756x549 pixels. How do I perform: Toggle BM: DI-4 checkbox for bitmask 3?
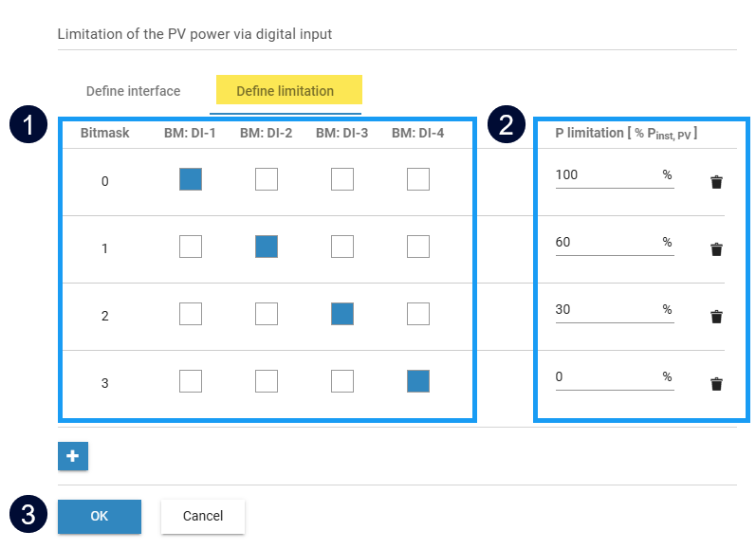[x=418, y=381]
